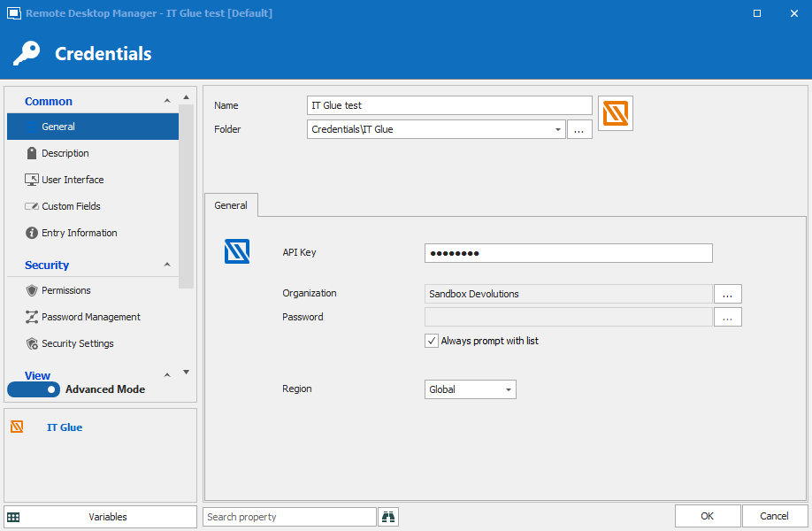This screenshot has height=531, width=812.
Task: Select the General tab
Action: [231, 205]
